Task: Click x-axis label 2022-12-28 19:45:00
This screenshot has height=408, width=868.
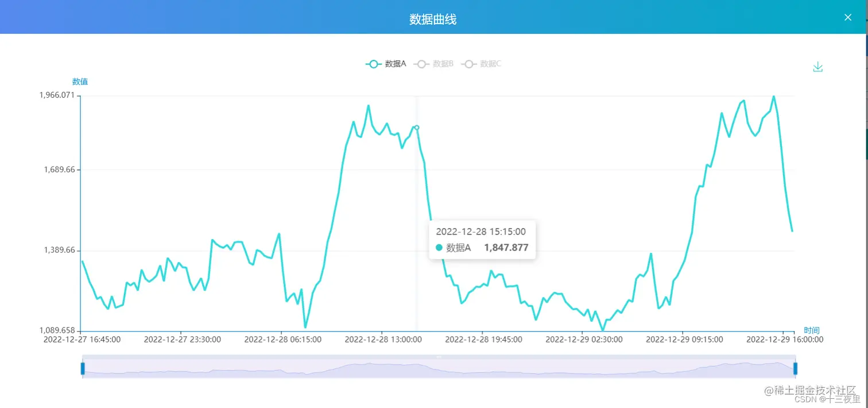Action: [x=484, y=340]
